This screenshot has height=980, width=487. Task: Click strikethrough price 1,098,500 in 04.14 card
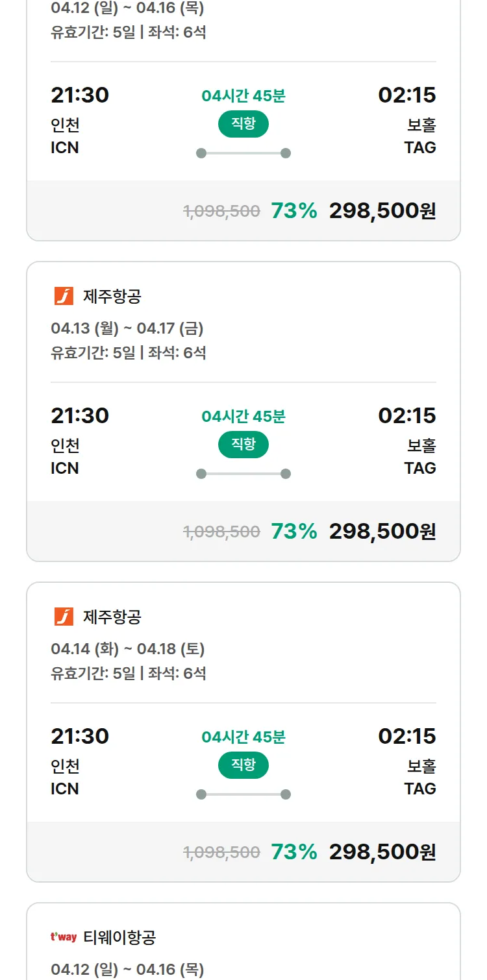(x=221, y=852)
